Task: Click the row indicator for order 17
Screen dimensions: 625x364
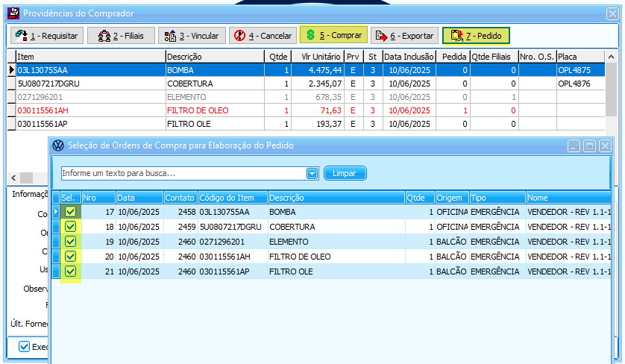Action: (x=56, y=212)
